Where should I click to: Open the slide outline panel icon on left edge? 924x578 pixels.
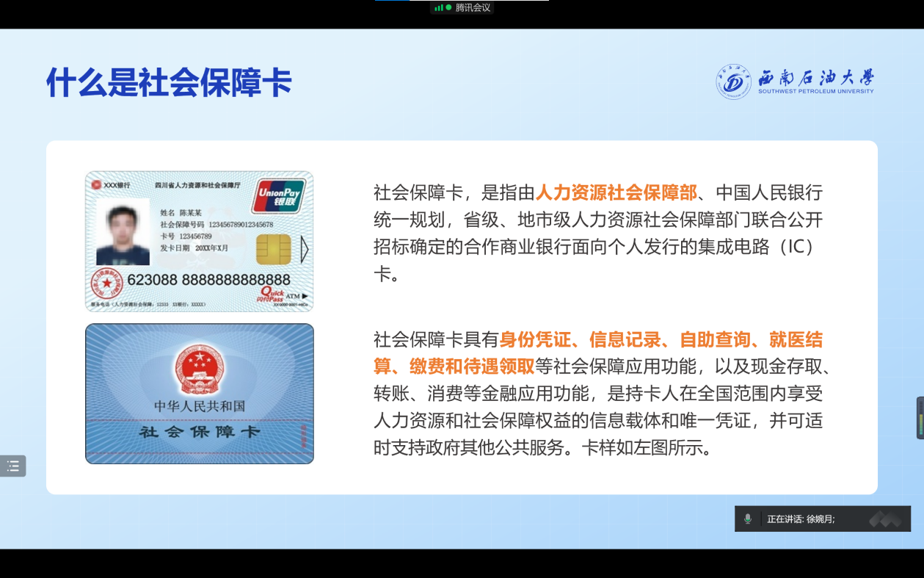12,466
